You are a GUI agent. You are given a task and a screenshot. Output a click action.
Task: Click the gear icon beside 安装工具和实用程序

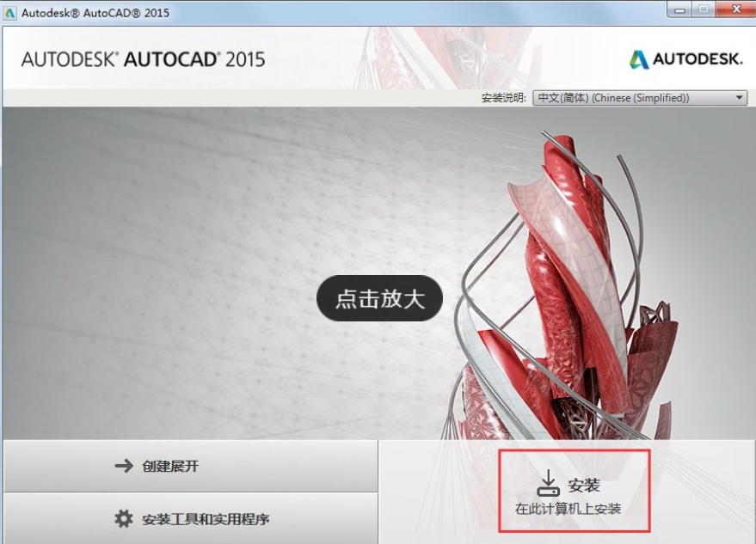tap(124, 519)
